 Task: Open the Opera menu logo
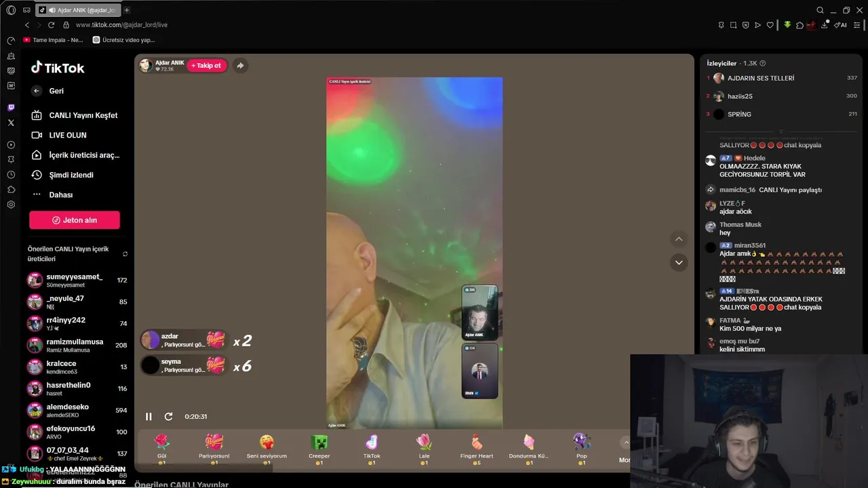[11, 10]
